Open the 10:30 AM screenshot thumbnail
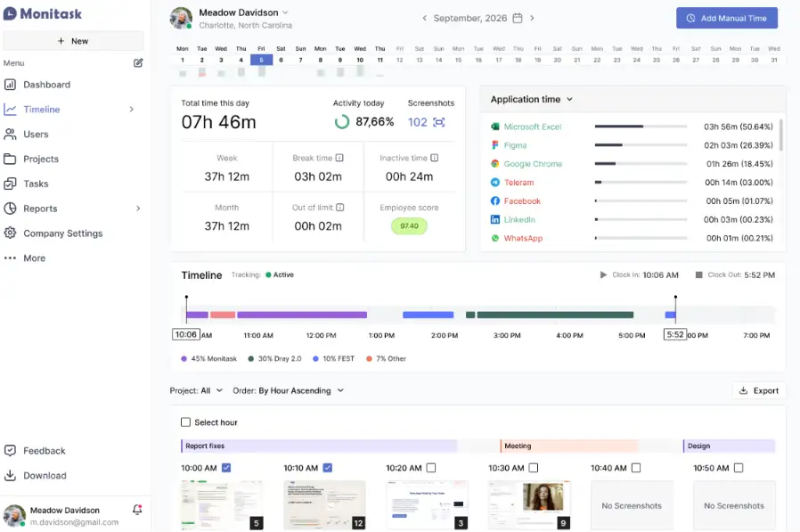The image size is (800, 532). pyautogui.click(x=529, y=503)
